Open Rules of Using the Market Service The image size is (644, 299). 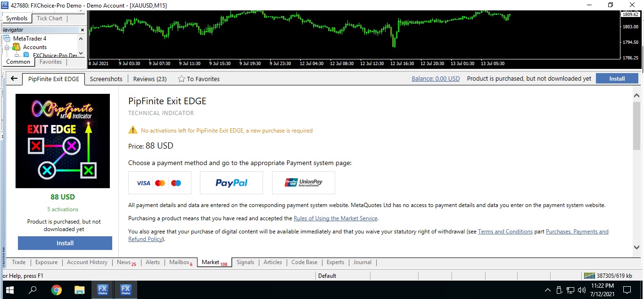coord(335,218)
